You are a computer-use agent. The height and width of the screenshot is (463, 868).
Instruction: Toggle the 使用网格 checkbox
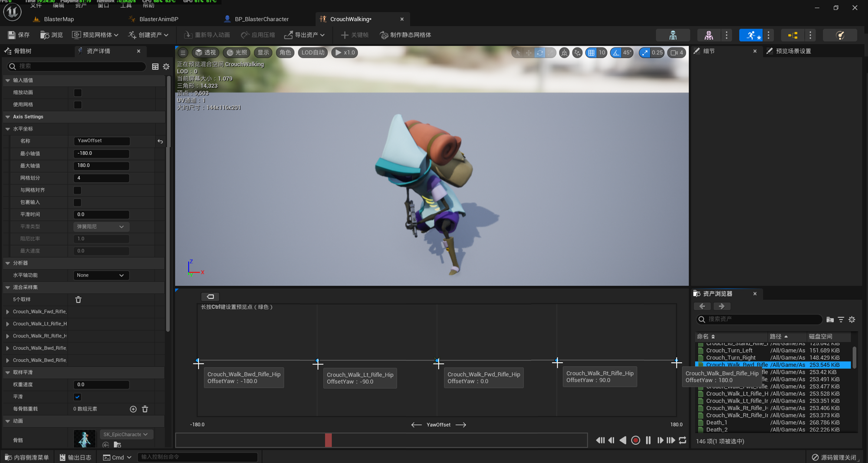(x=78, y=105)
